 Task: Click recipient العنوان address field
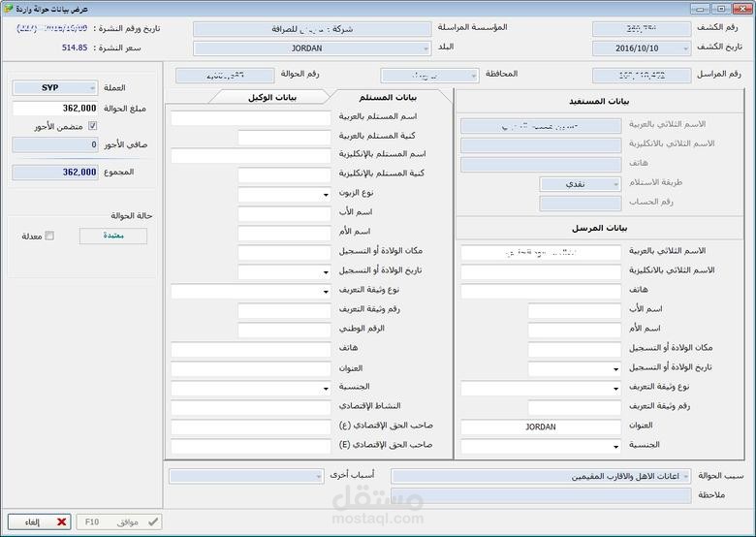click(x=251, y=369)
